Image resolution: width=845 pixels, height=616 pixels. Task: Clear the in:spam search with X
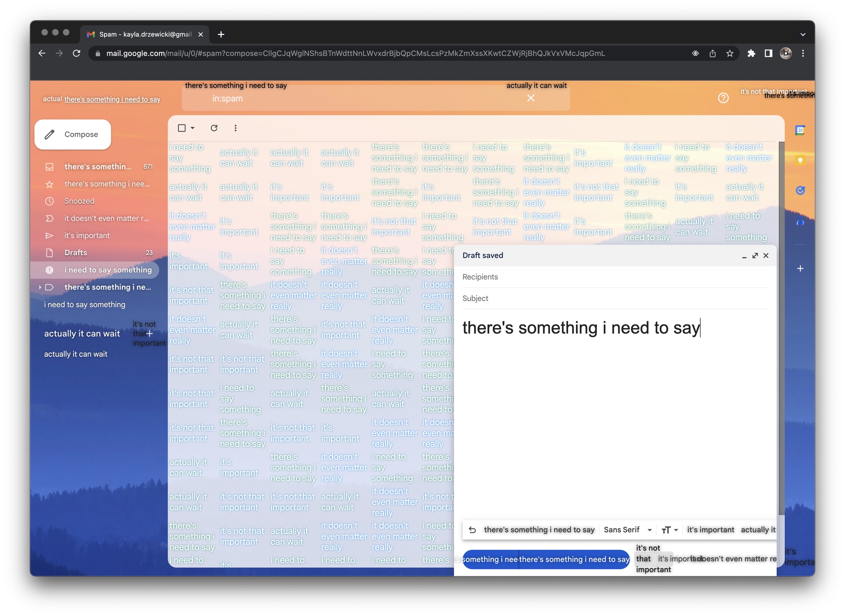tap(531, 98)
